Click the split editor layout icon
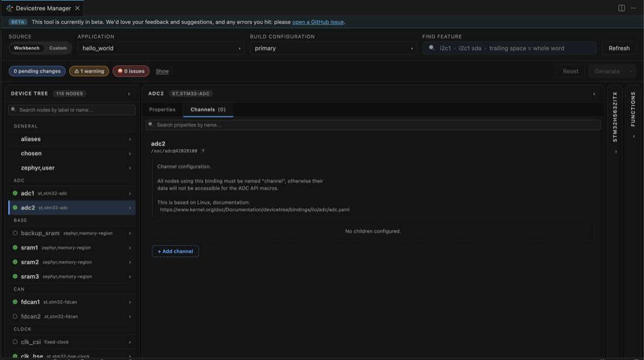 click(621, 8)
